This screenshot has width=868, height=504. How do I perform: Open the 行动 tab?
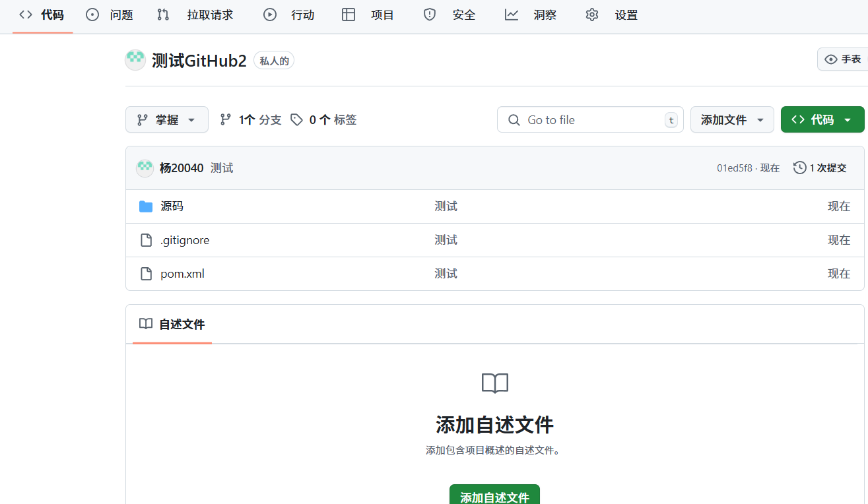[289, 15]
